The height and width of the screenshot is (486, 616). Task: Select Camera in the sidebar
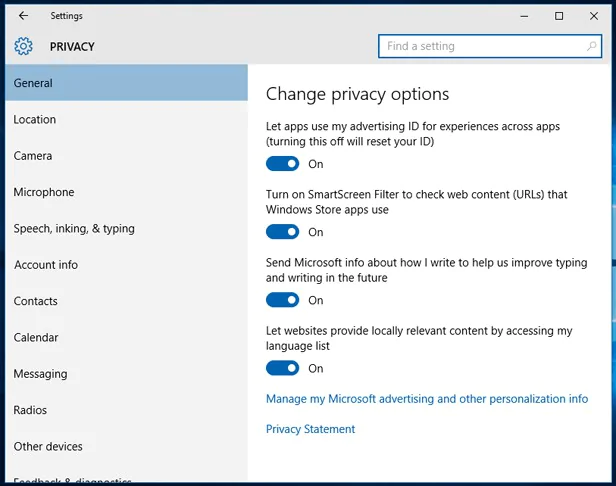(33, 156)
